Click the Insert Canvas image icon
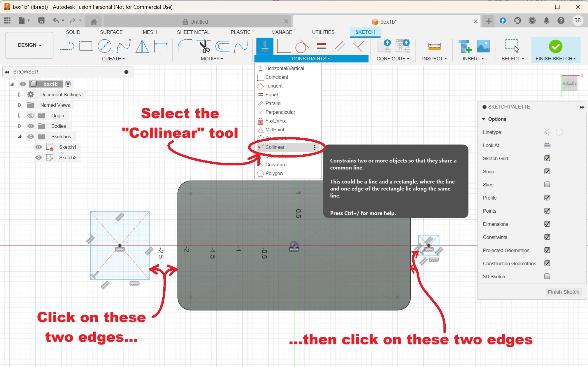This screenshot has width=588, height=367. pos(483,46)
